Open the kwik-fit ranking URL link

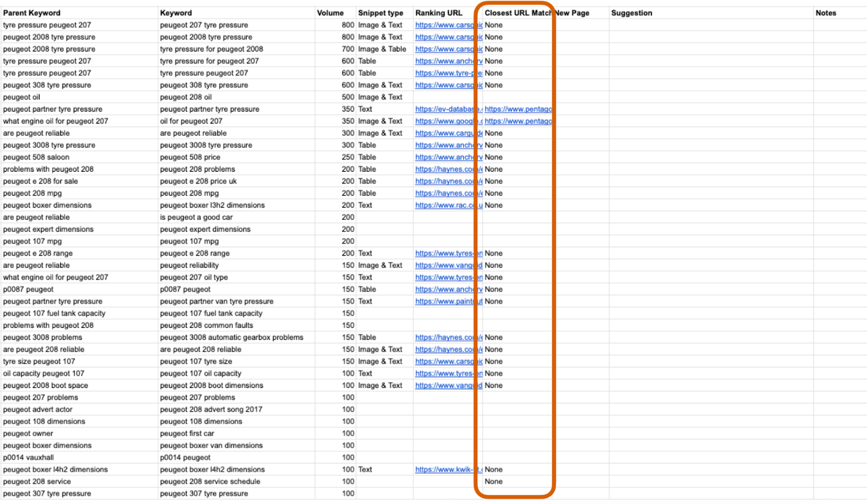(x=449, y=469)
